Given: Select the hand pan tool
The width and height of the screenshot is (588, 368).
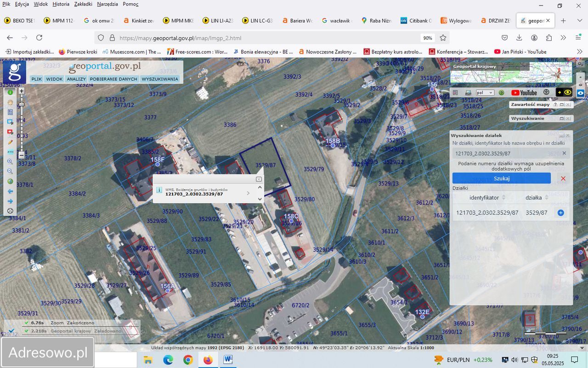Looking at the screenshot, I should pyautogui.click(x=10, y=102).
